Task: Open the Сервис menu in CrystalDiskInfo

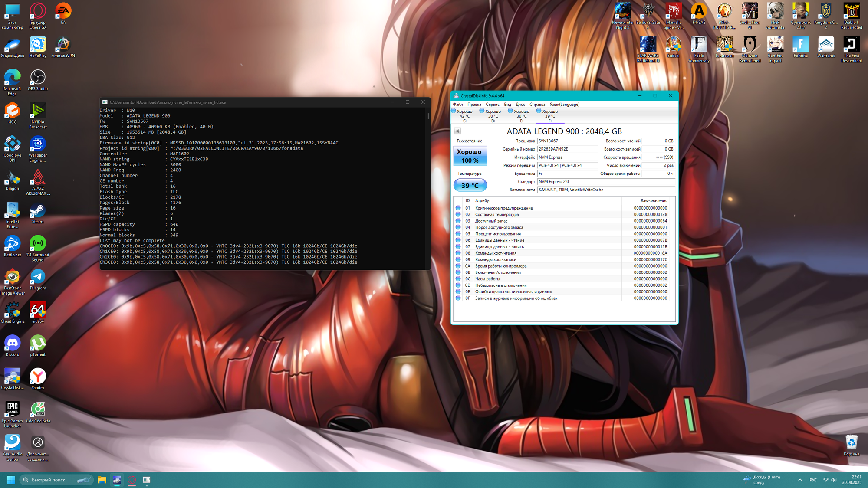Action: pyautogui.click(x=492, y=105)
